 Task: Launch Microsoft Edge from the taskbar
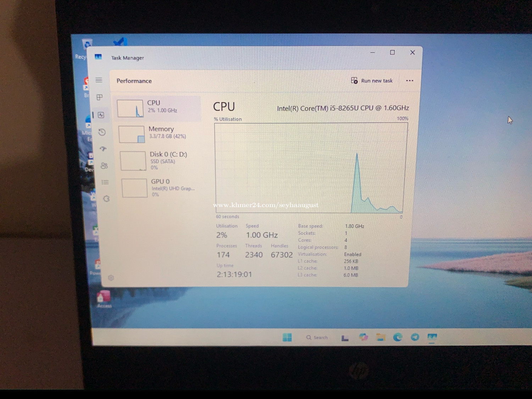(x=398, y=337)
